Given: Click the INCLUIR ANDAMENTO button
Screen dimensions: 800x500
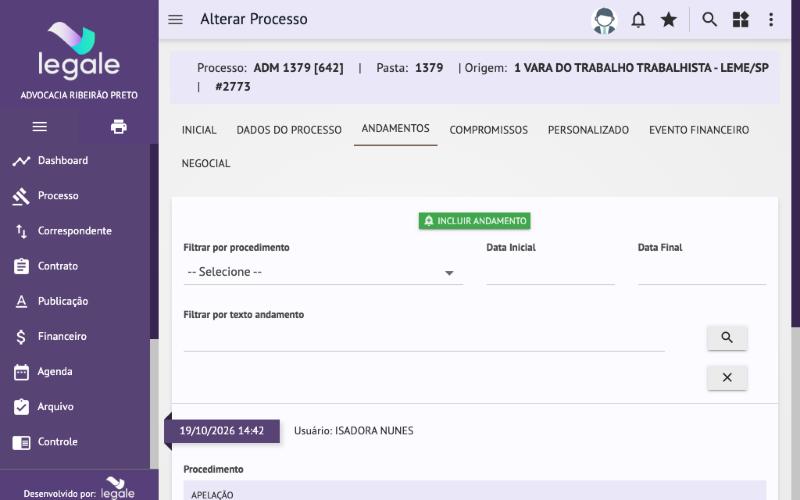Looking at the screenshot, I should pyautogui.click(x=474, y=221).
